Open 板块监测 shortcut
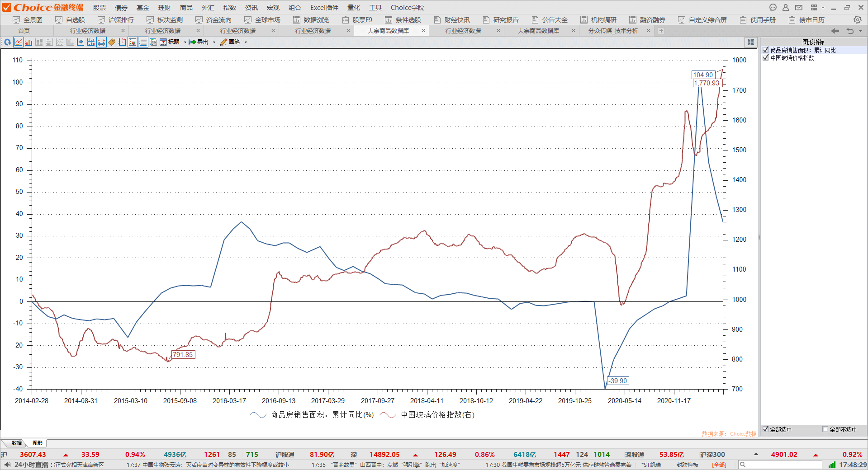The image size is (868, 470). coord(165,20)
